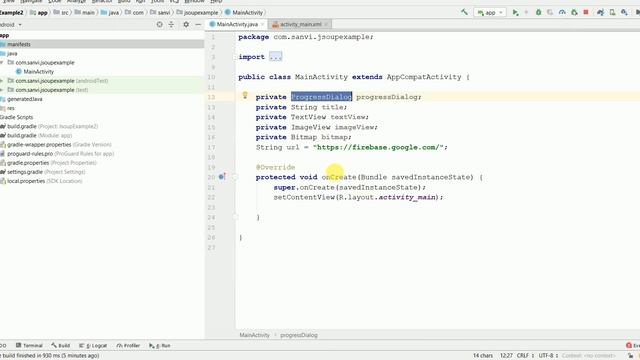Viewport: 640px width, 360px height.
Task: Run the app with green play icon
Action: coord(516,13)
